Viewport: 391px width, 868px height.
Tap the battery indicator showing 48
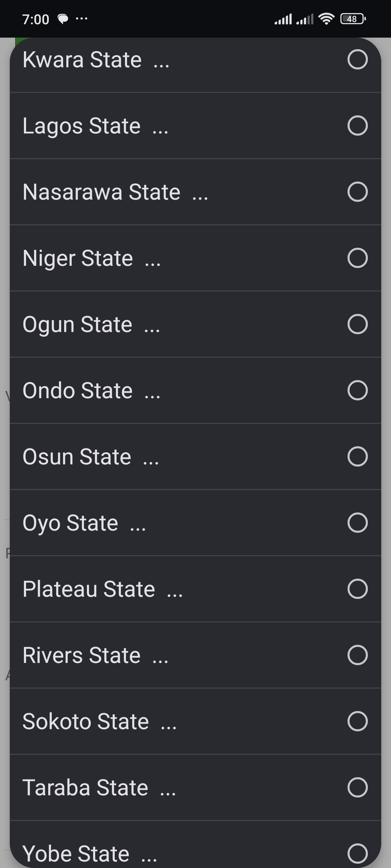click(x=353, y=19)
